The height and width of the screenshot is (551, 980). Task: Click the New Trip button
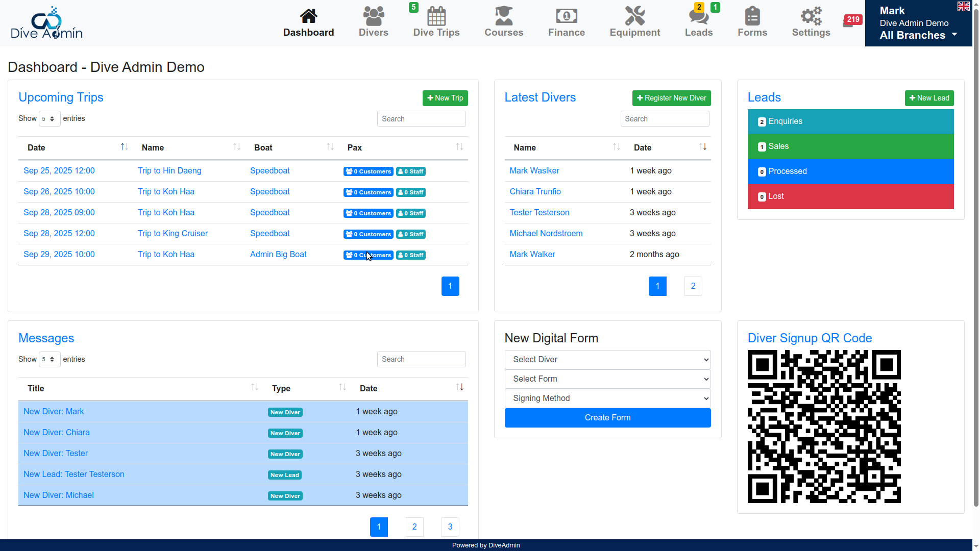(x=445, y=98)
